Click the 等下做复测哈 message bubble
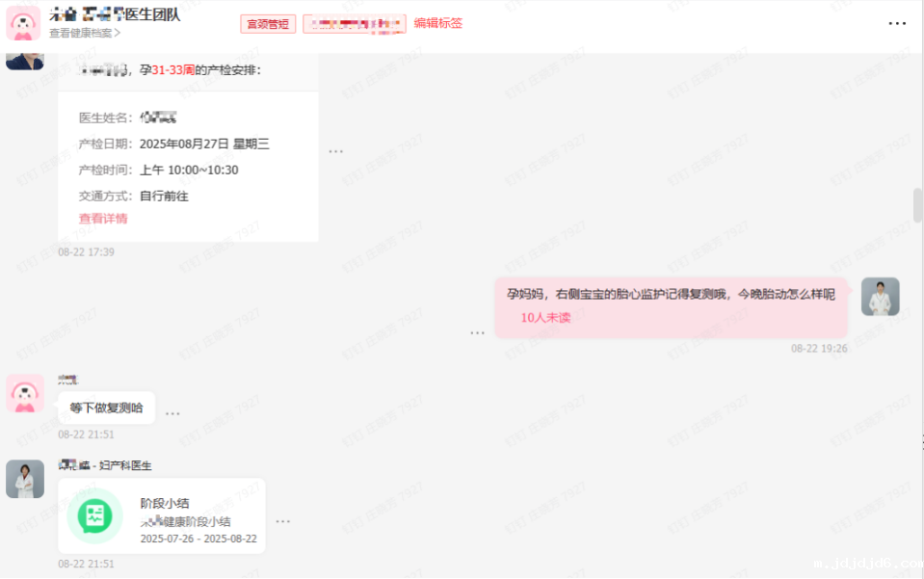This screenshot has width=924, height=579. point(106,408)
